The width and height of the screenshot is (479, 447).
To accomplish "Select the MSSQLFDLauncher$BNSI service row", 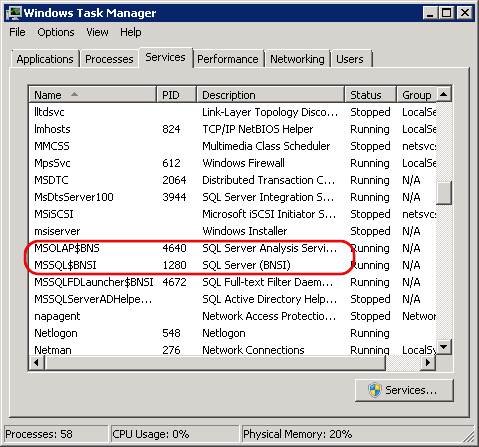I will 233,282.
